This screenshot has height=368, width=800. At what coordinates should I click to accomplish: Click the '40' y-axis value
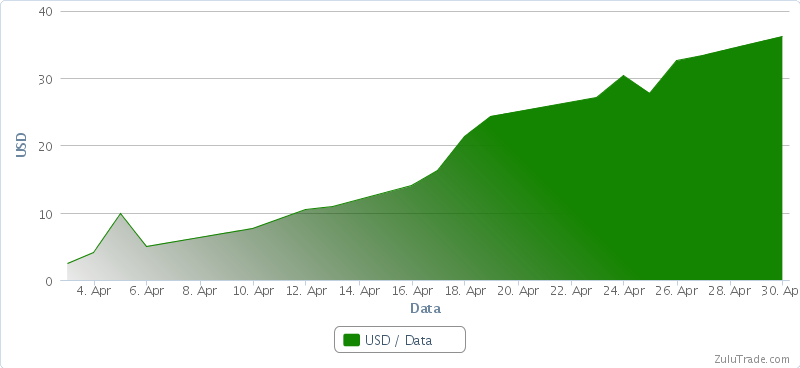tap(46, 11)
